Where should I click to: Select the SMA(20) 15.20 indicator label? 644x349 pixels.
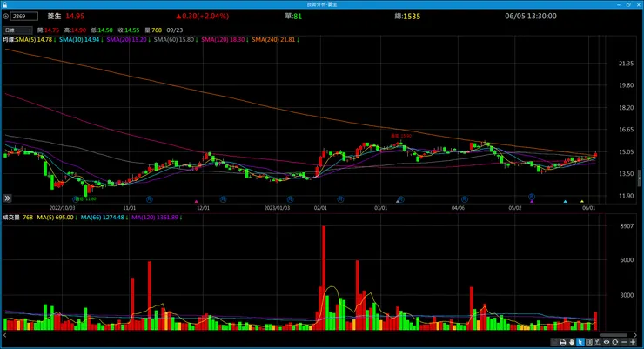tap(126, 40)
